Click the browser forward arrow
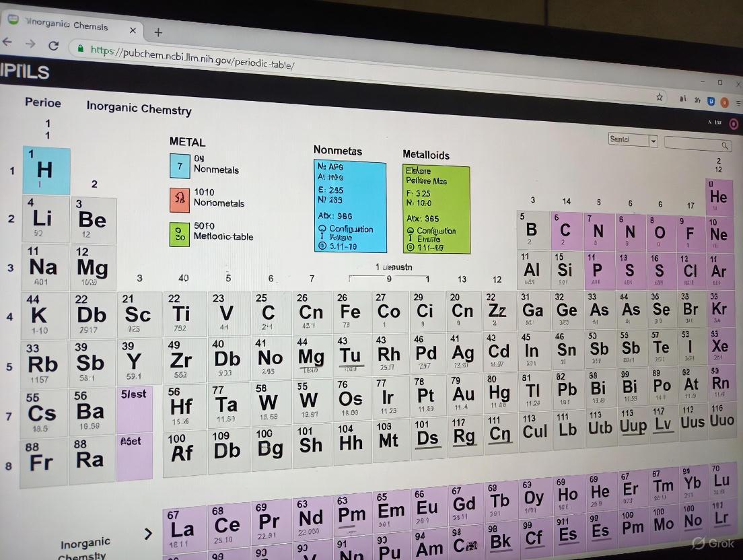The image size is (743, 560). tap(30, 44)
